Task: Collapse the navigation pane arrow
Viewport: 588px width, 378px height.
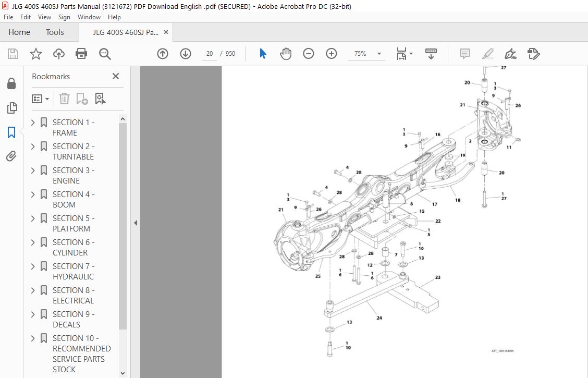Action: (136, 223)
